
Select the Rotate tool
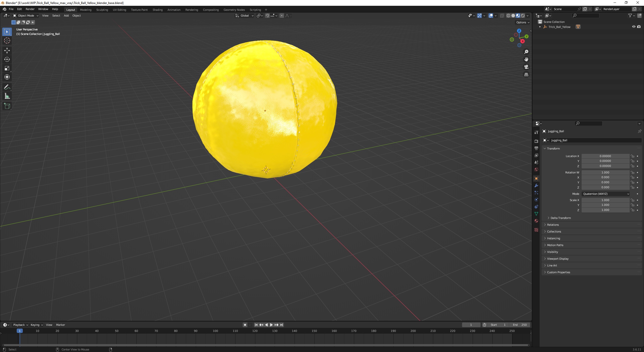7,59
